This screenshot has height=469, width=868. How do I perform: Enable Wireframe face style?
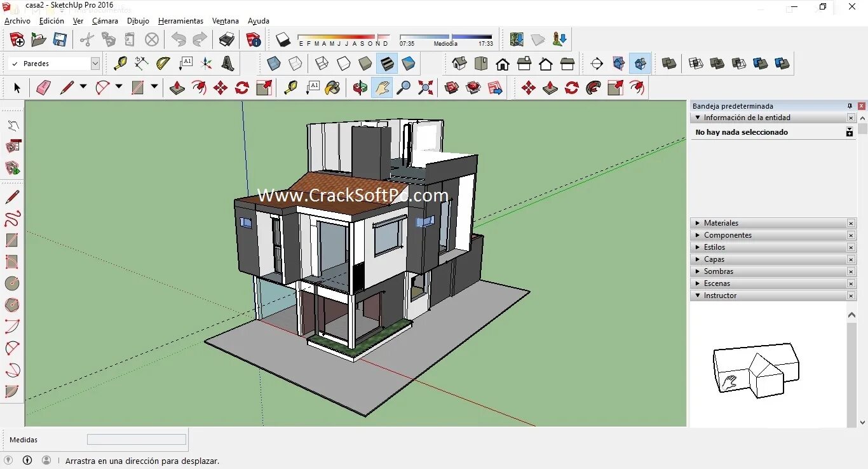click(322, 64)
